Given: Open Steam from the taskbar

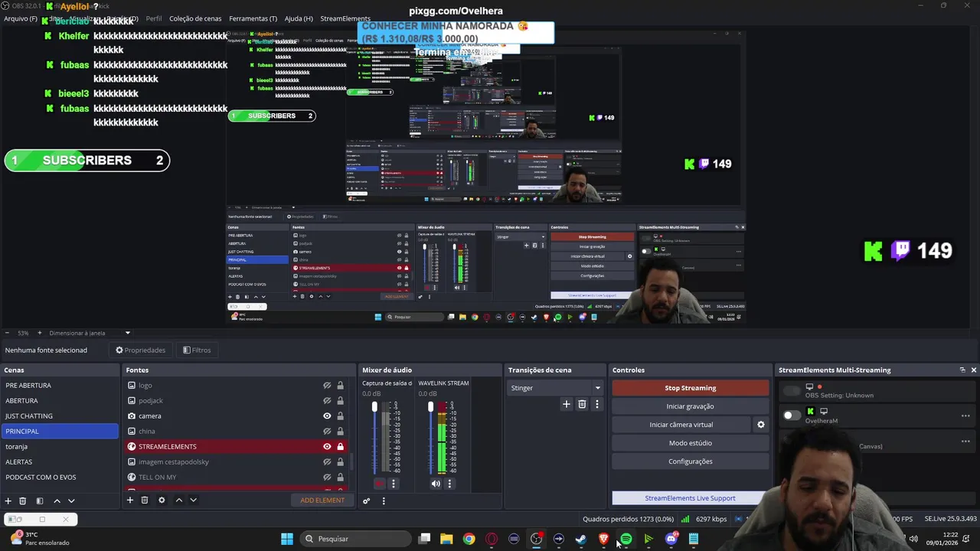Looking at the screenshot, I should click(581, 539).
